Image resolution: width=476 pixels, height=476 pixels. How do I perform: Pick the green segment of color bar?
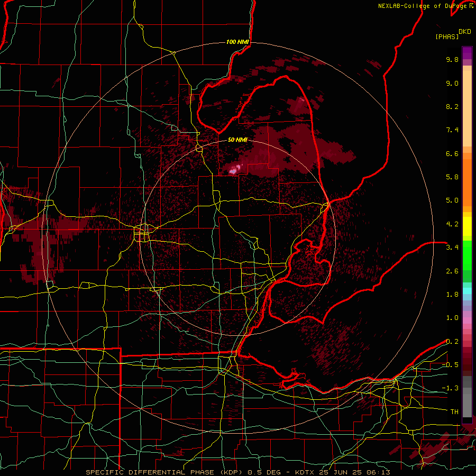tap(467, 258)
